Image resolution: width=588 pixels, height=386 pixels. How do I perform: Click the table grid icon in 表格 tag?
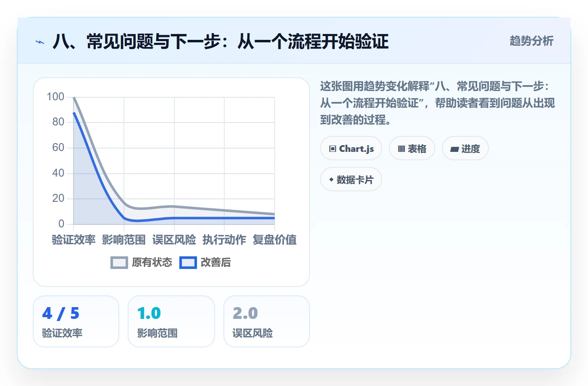pyautogui.click(x=402, y=149)
